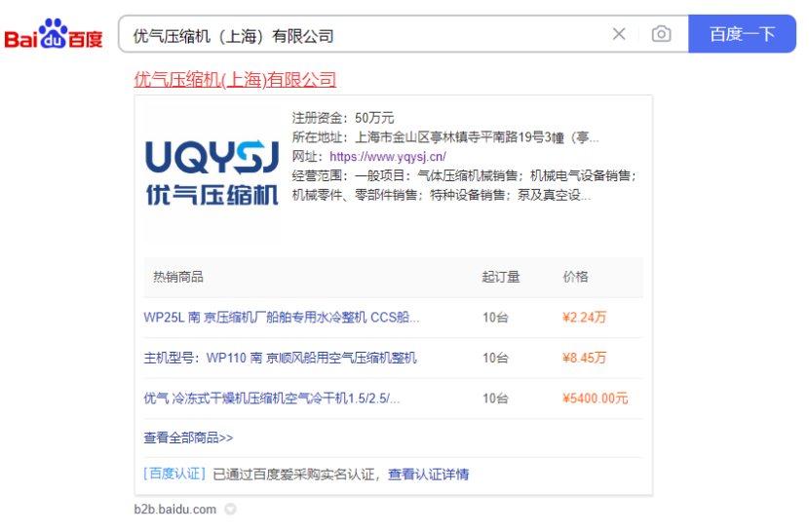The width and height of the screenshot is (809, 532).
Task: Click 10台 in the WP25L row
Action: 495,317
